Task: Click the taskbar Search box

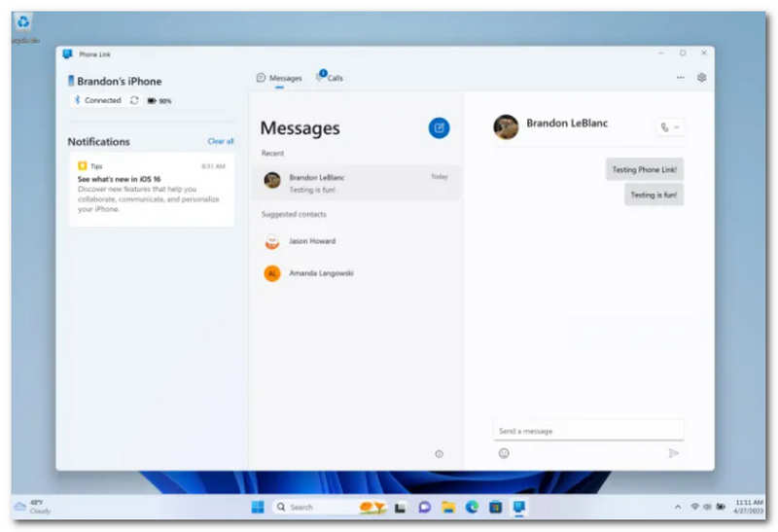Action: tap(328, 507)
